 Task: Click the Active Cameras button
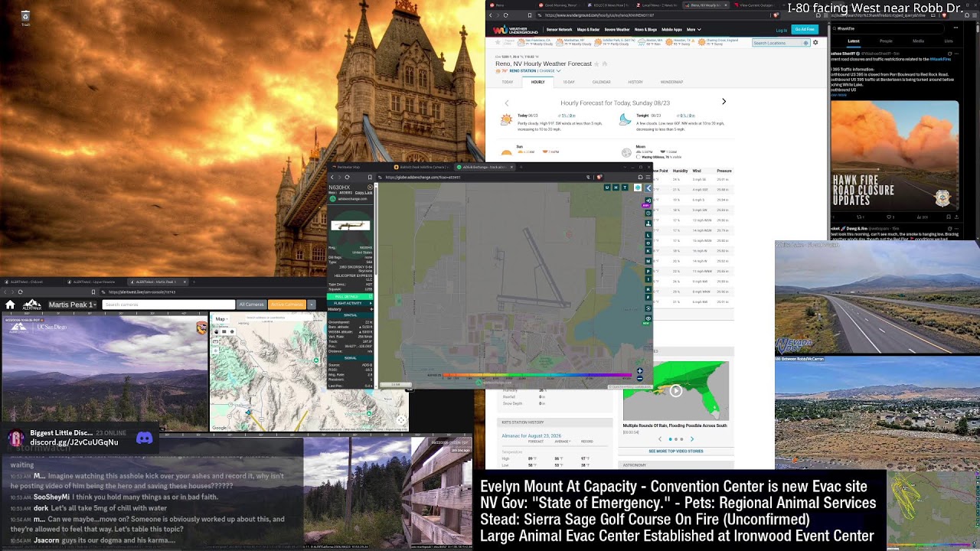(x=286, y=305)
